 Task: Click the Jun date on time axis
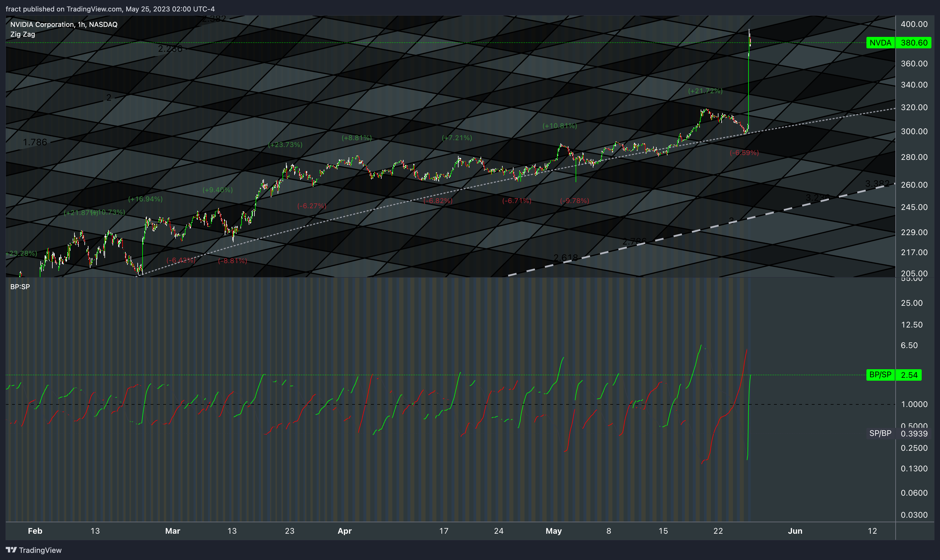[x=795, y=531]
